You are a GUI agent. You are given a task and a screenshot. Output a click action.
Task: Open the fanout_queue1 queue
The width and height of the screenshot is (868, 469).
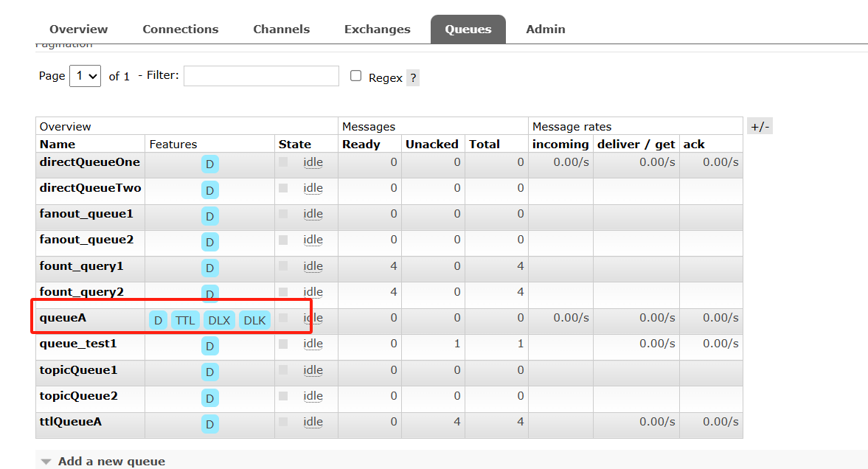[86, 215]
